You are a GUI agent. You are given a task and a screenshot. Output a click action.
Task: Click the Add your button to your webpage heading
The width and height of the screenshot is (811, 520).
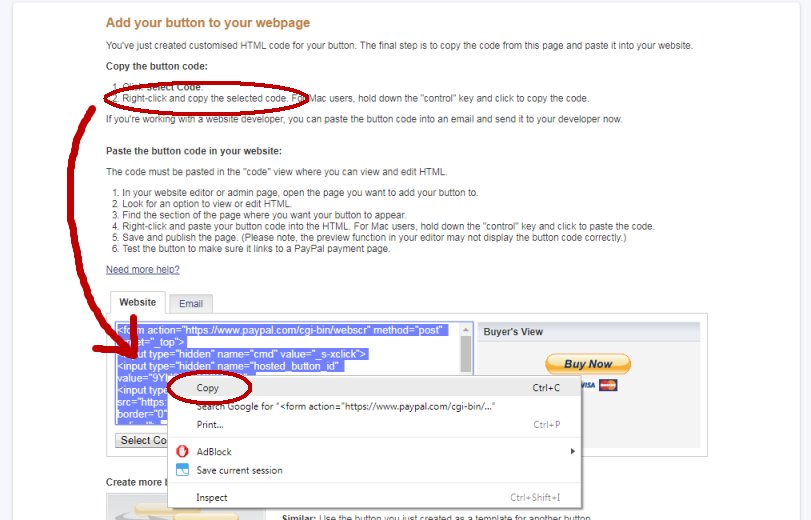(208, 23)
